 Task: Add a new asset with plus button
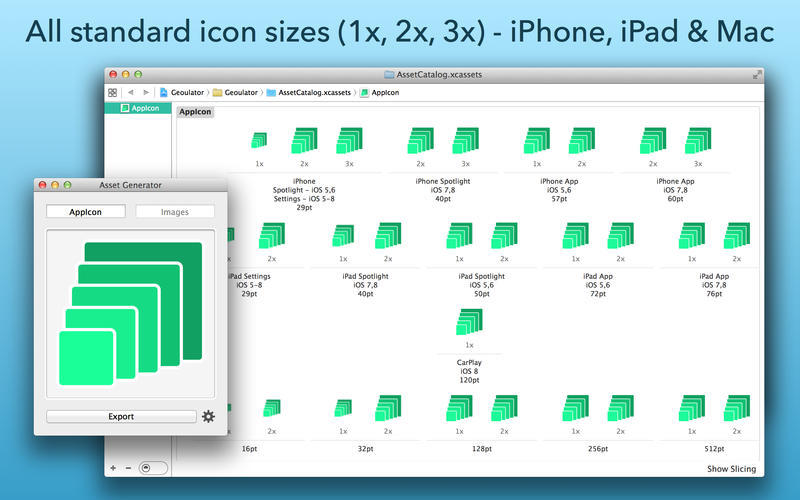[x=113, y=468]
